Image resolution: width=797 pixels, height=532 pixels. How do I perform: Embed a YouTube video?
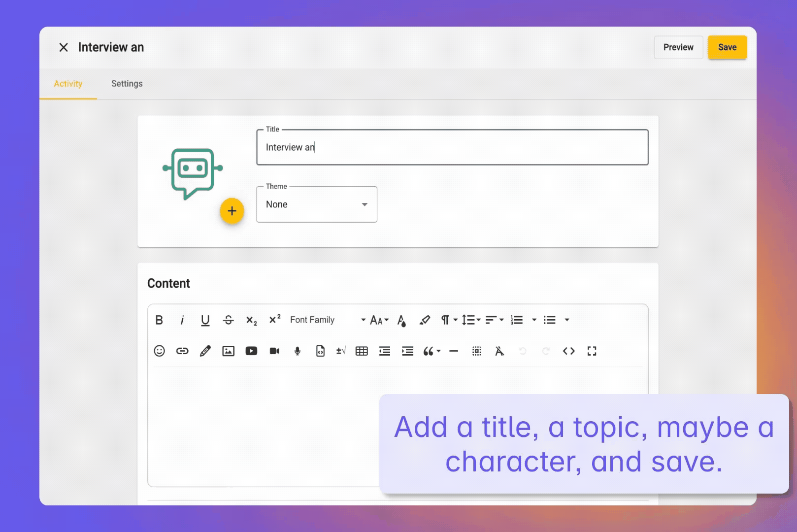[x=251, y=351]
